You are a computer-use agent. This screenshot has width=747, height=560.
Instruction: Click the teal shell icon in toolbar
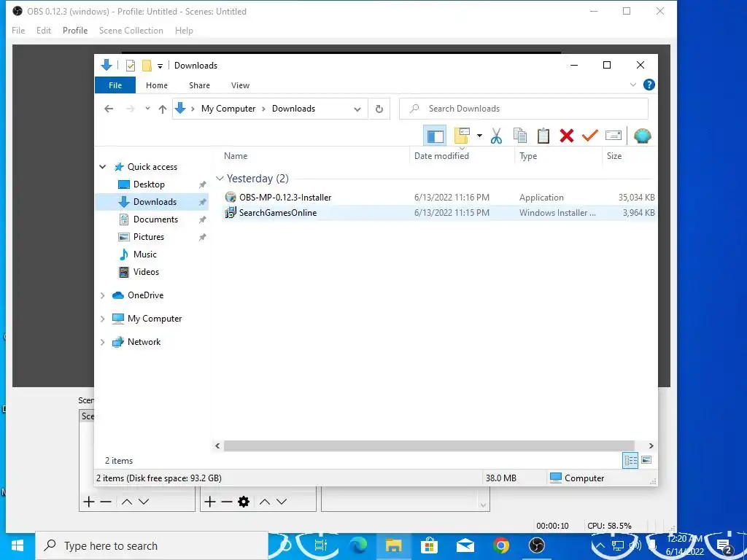(x=642, y=136)
